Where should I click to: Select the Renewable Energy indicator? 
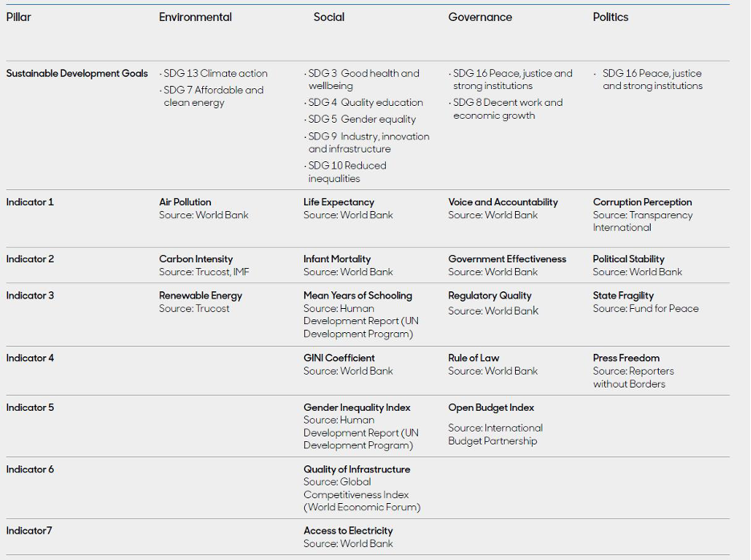[201, 295]
